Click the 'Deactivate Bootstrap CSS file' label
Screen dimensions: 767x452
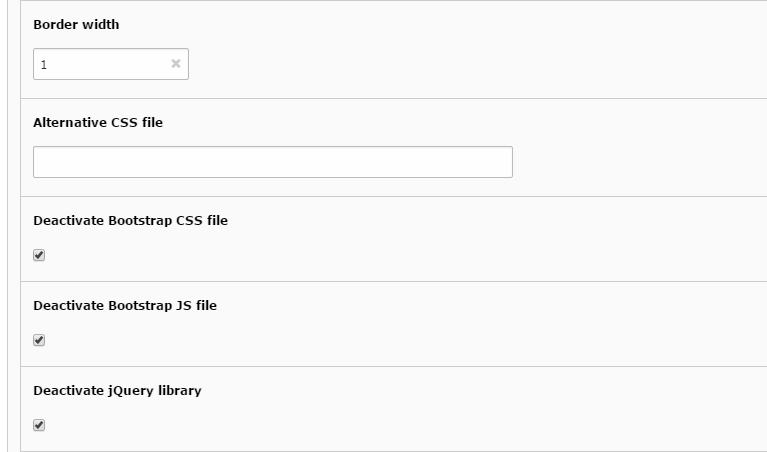tap(131, 221)
